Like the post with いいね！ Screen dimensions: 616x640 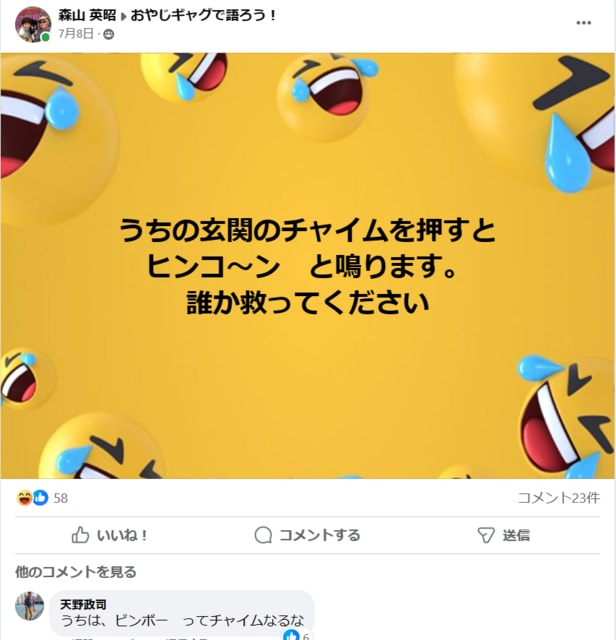pyautogui.click(x=109, y=535)
